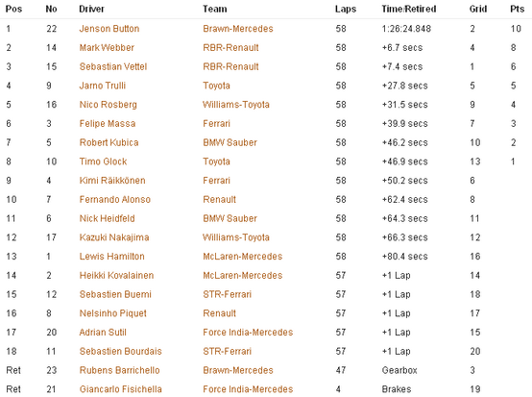
Task: Open BMW Sauber team link beside Kubica
Action: click(230, 142)
